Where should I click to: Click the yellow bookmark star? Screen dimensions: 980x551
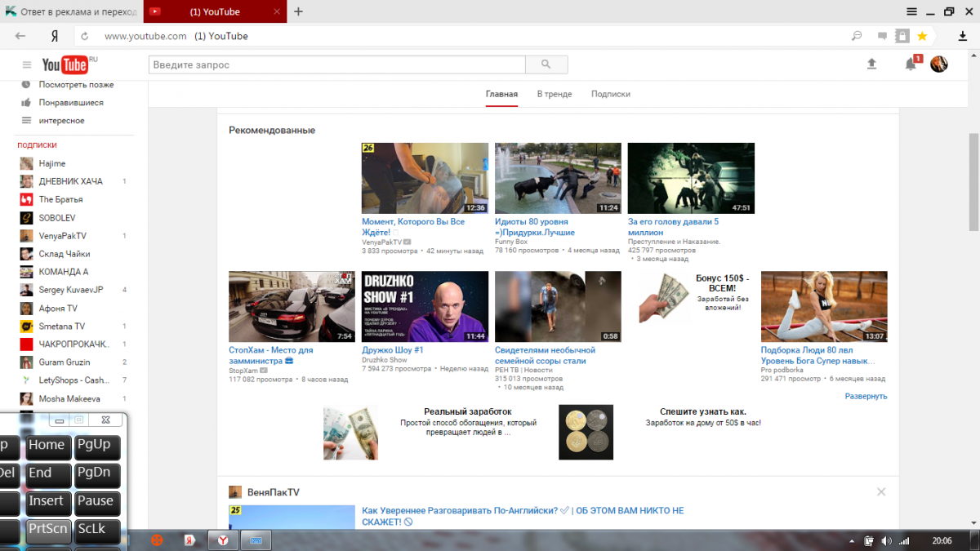[922, 36]
